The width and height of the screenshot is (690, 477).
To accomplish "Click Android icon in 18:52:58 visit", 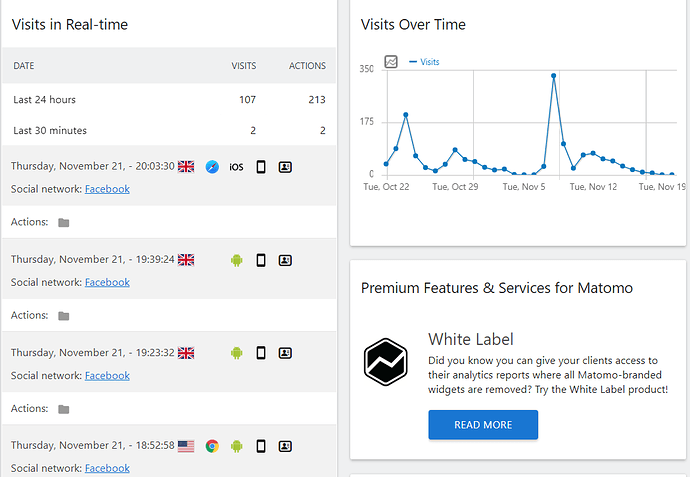I will click(x=237, y=446).
